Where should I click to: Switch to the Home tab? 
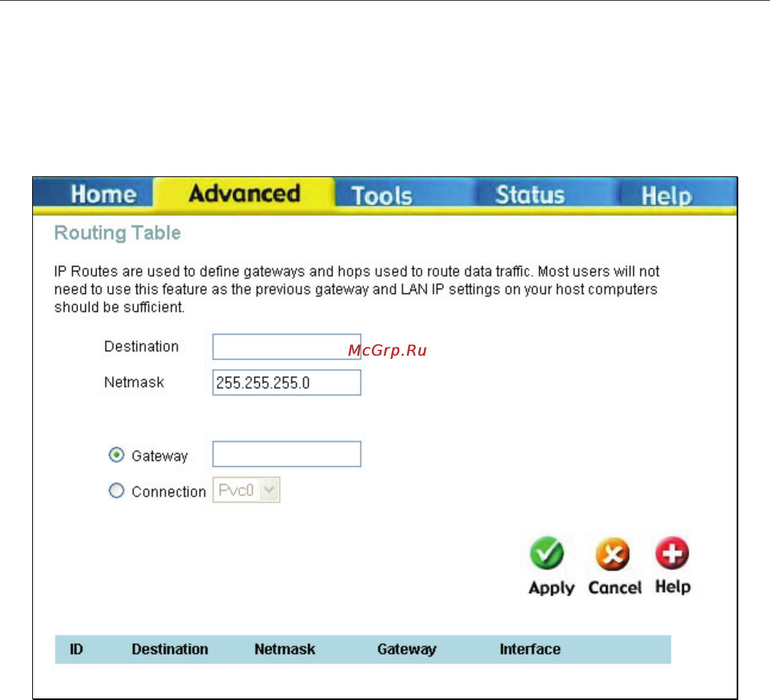(104, 195)
